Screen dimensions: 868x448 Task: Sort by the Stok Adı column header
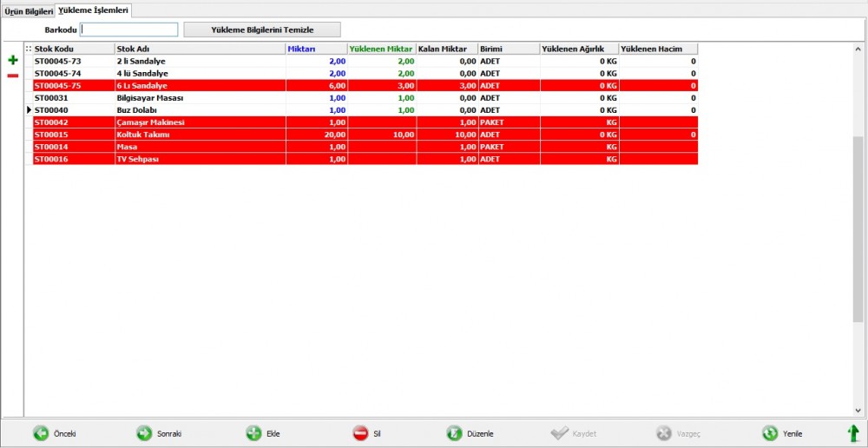pos(201,49)
